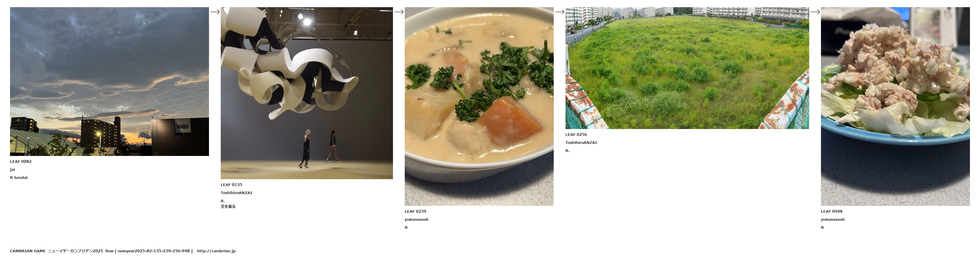Open the tuna salad bowl photo
Viewport: 980px width, 258px height.
tap(895, 106)
